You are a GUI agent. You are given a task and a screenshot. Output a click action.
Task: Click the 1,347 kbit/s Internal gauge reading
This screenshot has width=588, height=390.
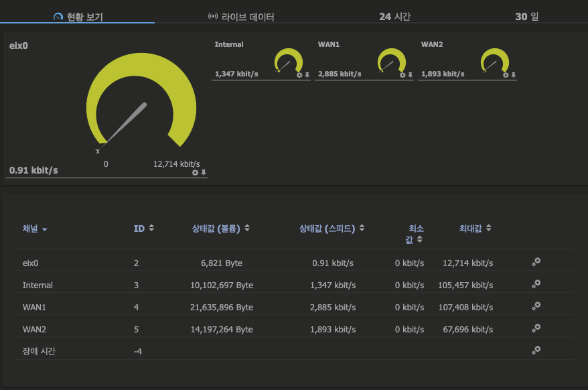click(236, 74)
